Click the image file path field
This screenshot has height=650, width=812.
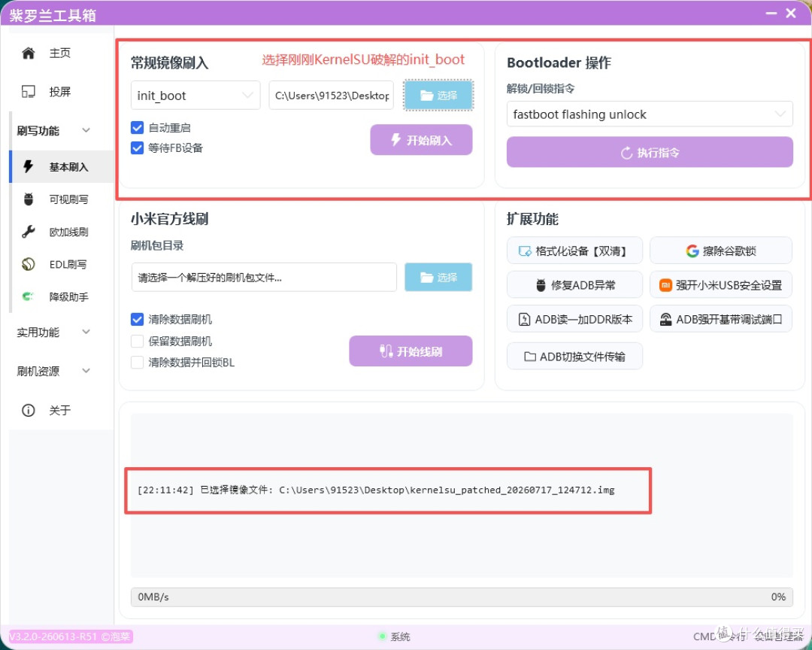click(x=332, y=96)
